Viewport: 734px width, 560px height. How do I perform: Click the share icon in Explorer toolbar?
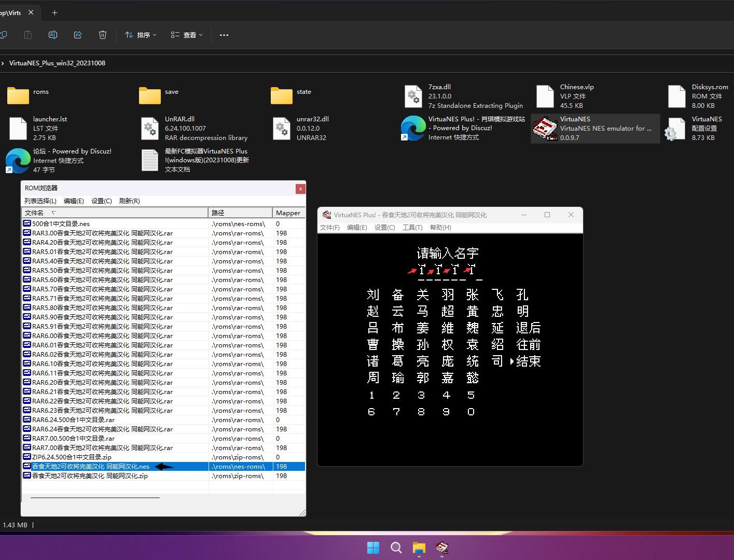[78, 35]
